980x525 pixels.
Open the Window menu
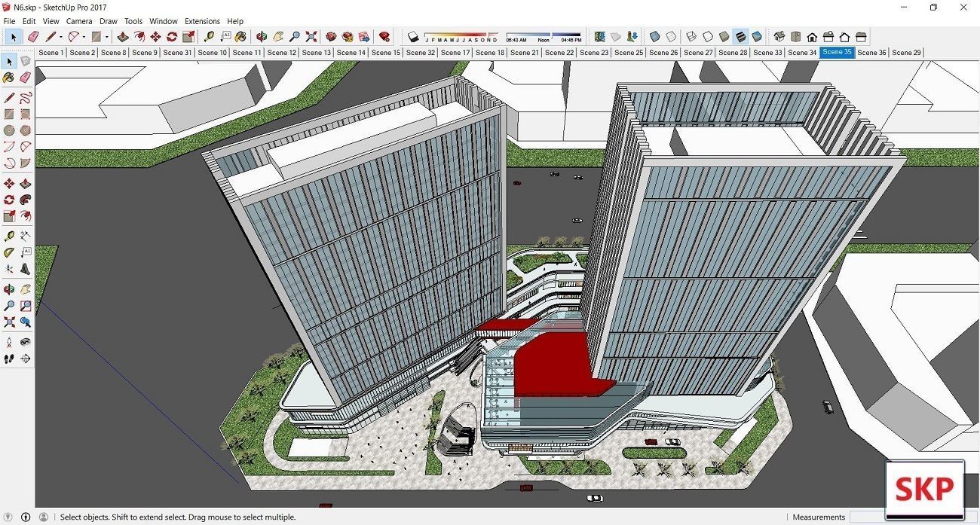(164, 21)
